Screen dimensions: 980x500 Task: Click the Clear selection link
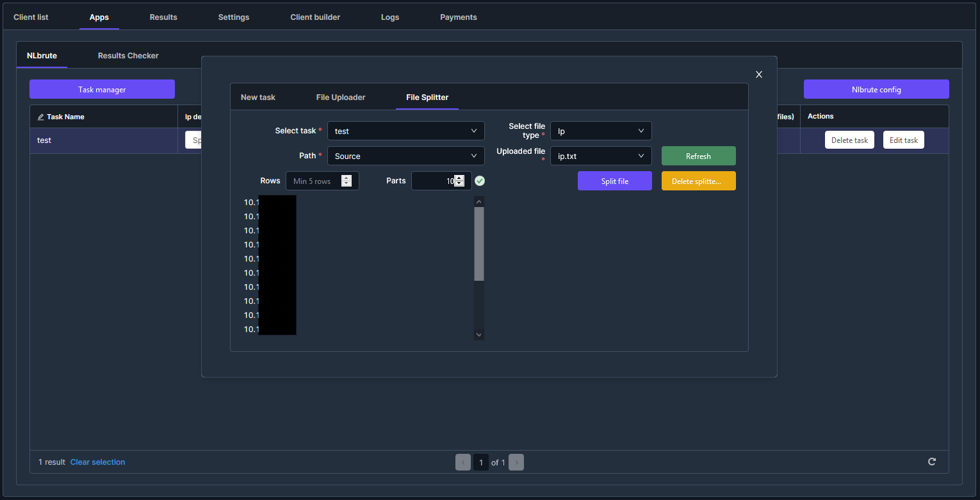pyautogui.click(x=97, y=462)
